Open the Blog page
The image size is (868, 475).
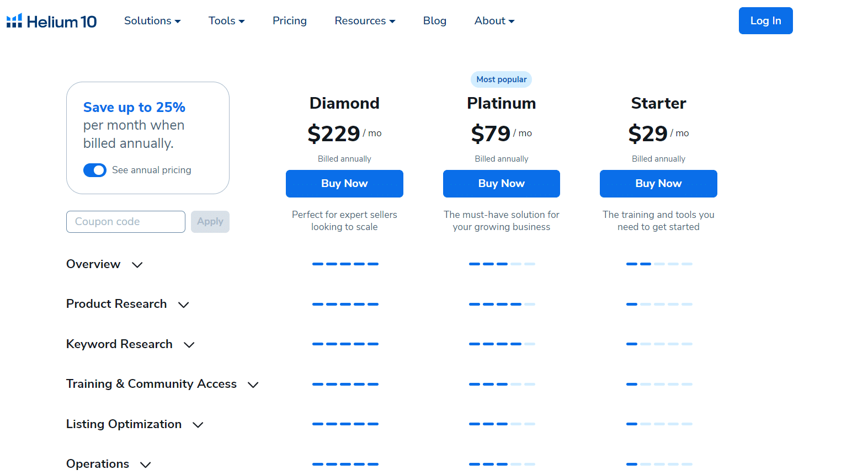(x=434, y=20)
